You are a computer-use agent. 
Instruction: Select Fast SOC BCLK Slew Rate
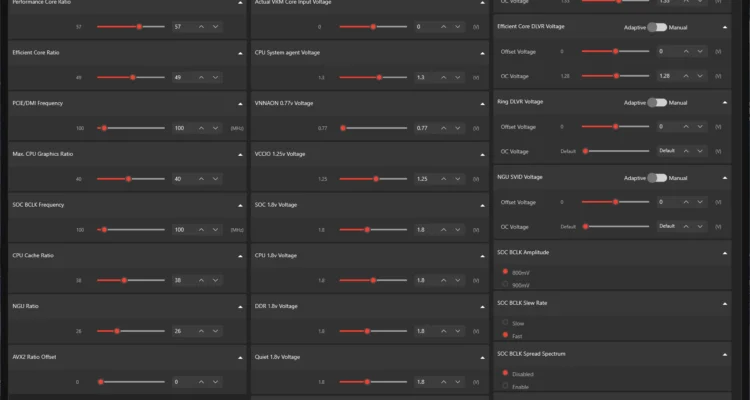[505, 335]
